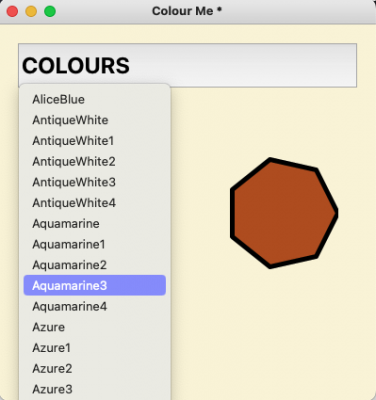Screen dimensions: 376x400
Task: Pick Aquamarine2 from the list
Action: (x=95, y=265)
